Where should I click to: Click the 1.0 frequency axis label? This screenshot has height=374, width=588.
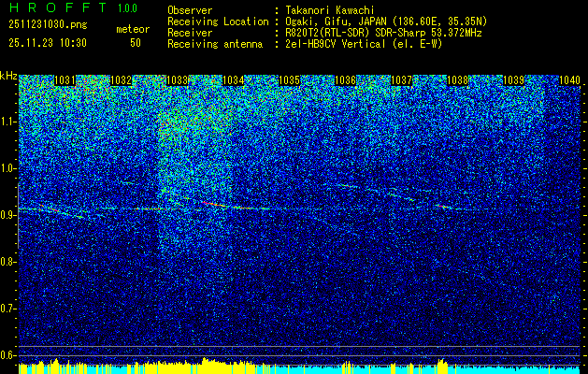pos(8,168)
